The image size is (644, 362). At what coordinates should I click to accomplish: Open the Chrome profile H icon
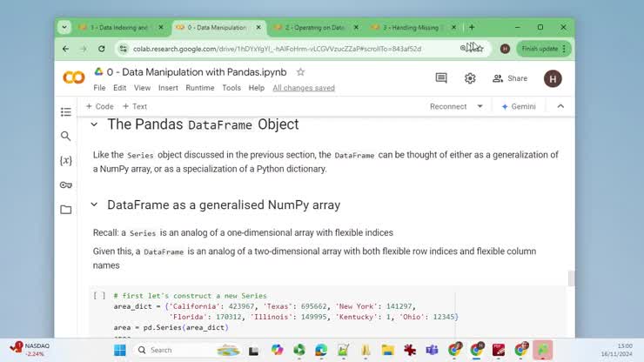click(x=505, y=49)
